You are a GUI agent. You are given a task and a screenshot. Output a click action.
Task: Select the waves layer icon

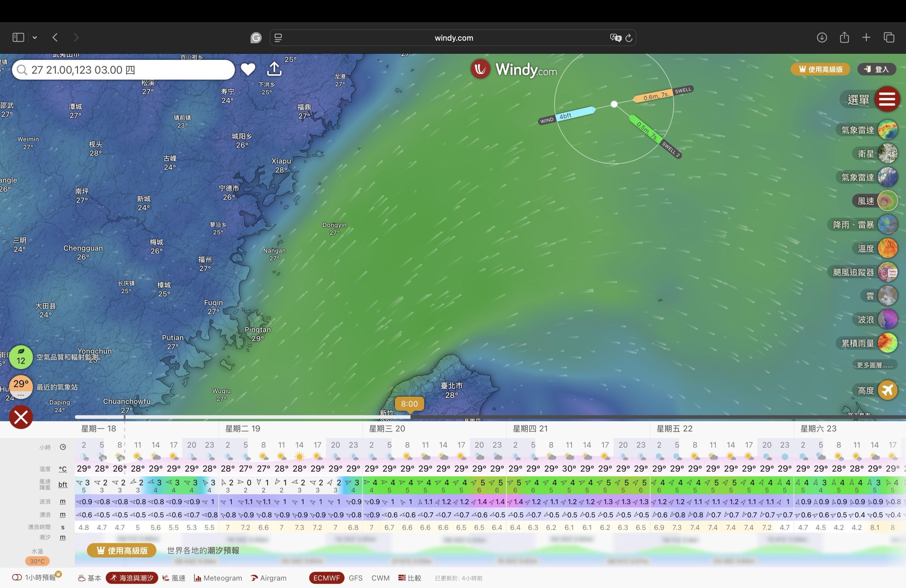(x=887, y=319)
